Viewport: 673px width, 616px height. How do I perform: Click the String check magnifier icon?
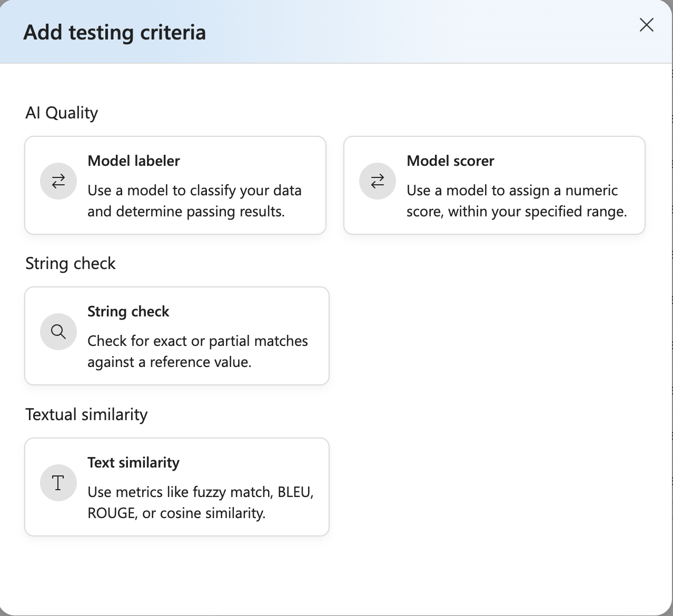pyautogui.click(x=58, y=332)
